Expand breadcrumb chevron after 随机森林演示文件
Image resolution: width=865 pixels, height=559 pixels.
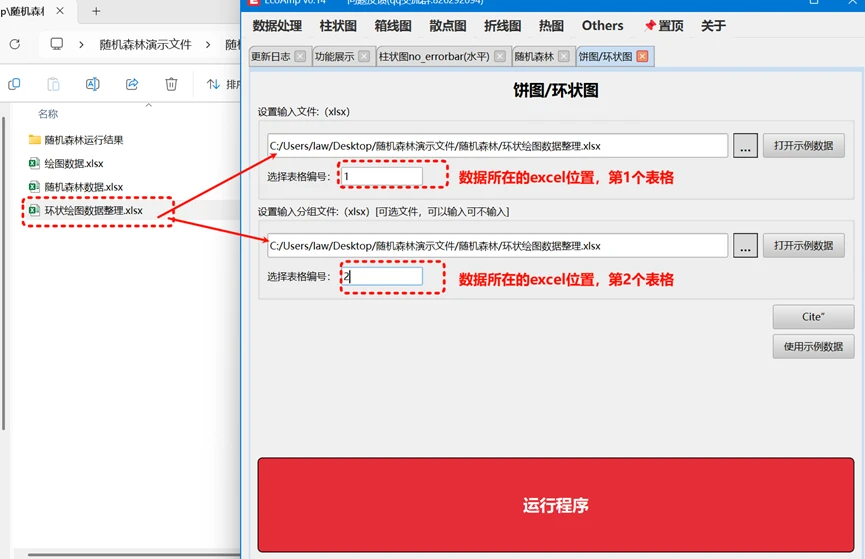(x=208, y=45)
